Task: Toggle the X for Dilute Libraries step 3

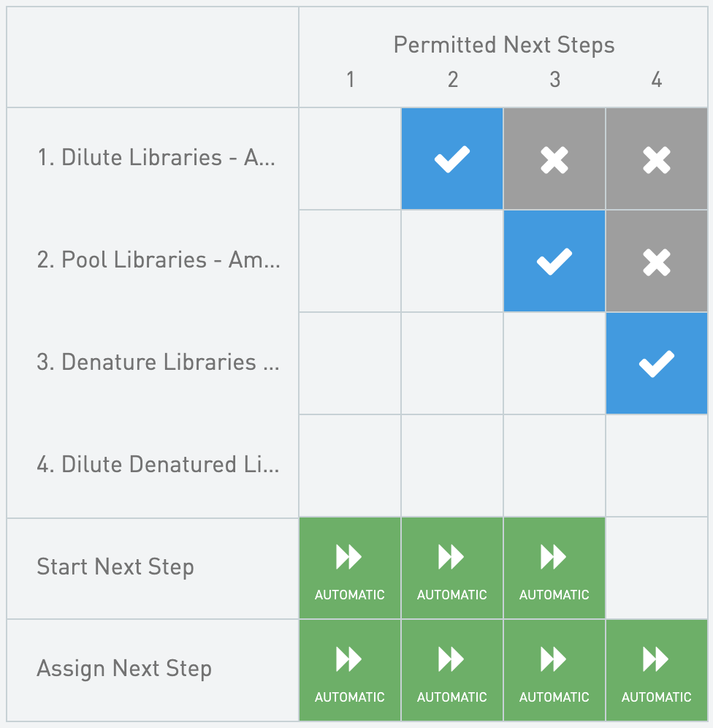Action: pos(554,159)
